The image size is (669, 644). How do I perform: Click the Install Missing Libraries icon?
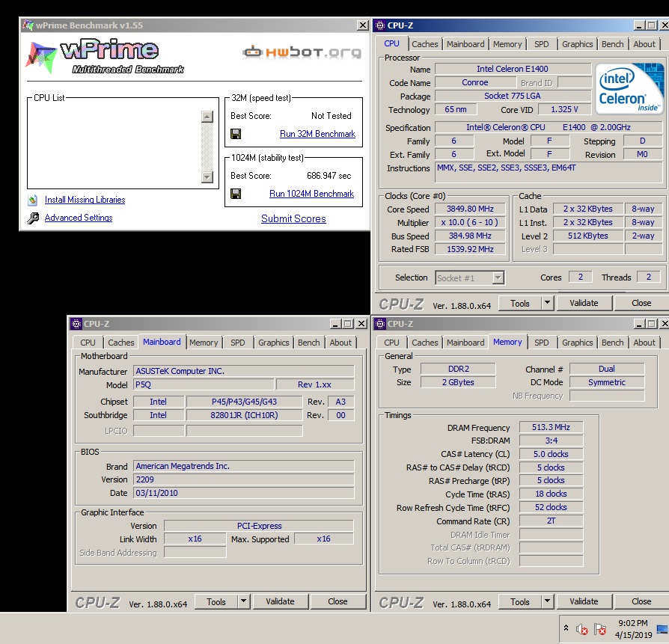tap(33, 200)
